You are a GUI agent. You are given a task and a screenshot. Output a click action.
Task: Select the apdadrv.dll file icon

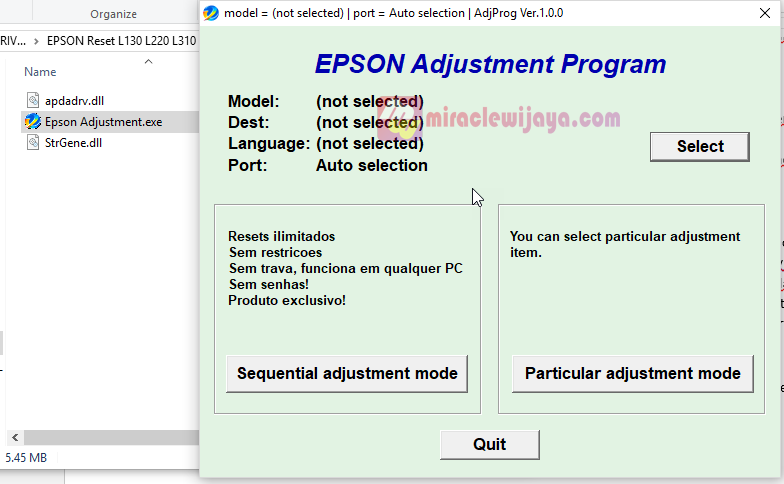[33, 100]
